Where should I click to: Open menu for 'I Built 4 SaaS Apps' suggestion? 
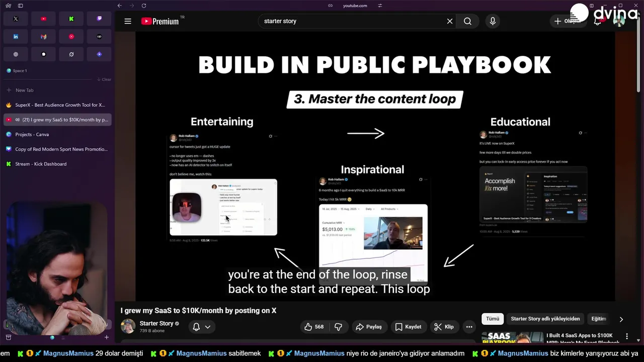(x=627, y=336)
